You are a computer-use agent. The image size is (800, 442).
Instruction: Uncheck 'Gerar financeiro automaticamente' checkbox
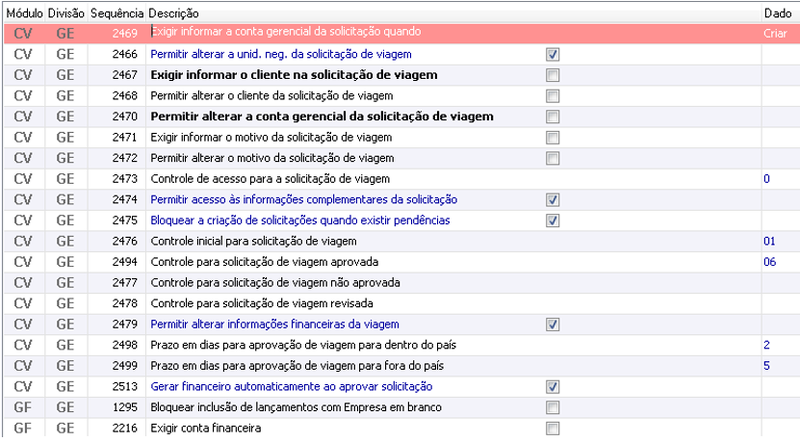(553, 386)
